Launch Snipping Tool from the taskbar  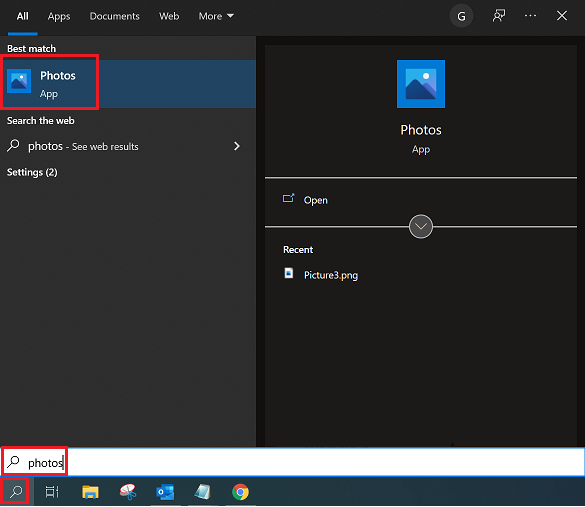pos(128,492)
